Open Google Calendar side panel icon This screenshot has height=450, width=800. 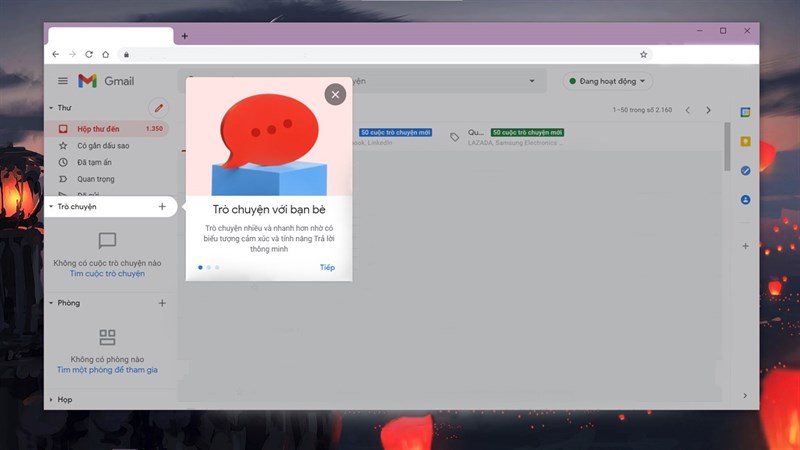coord(745,112)
